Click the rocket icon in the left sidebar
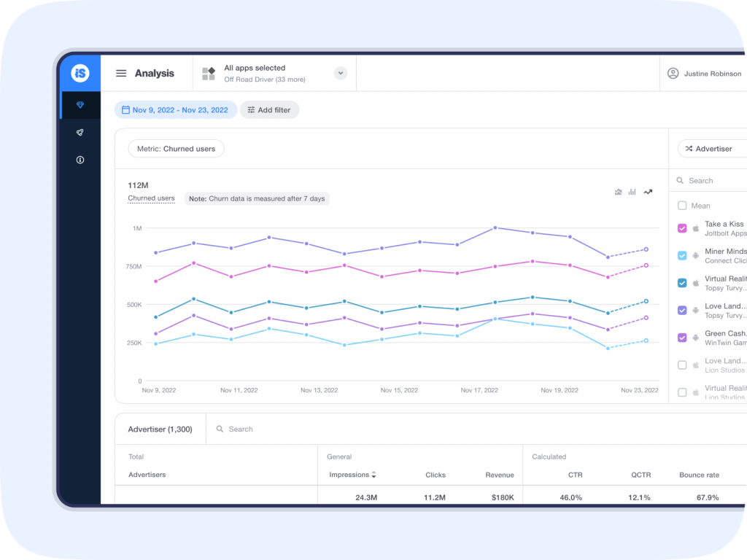Screen dimensions: 747x560 coord(80,133)
